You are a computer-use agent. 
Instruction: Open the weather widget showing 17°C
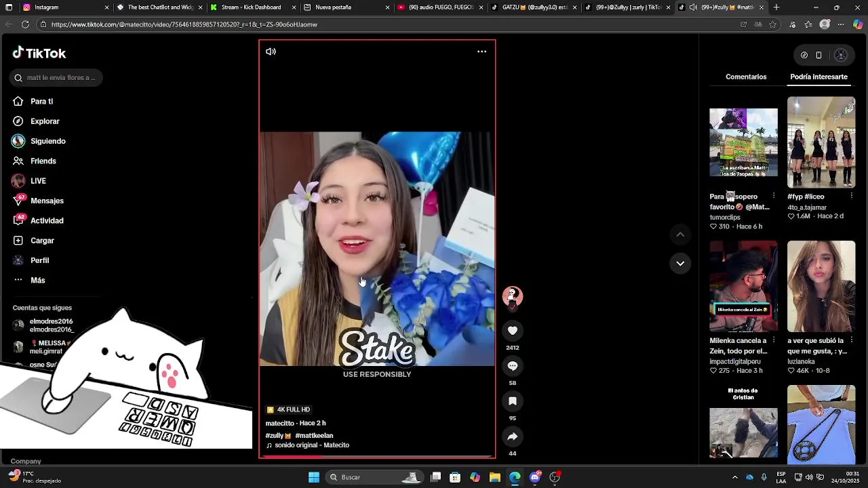34,476
